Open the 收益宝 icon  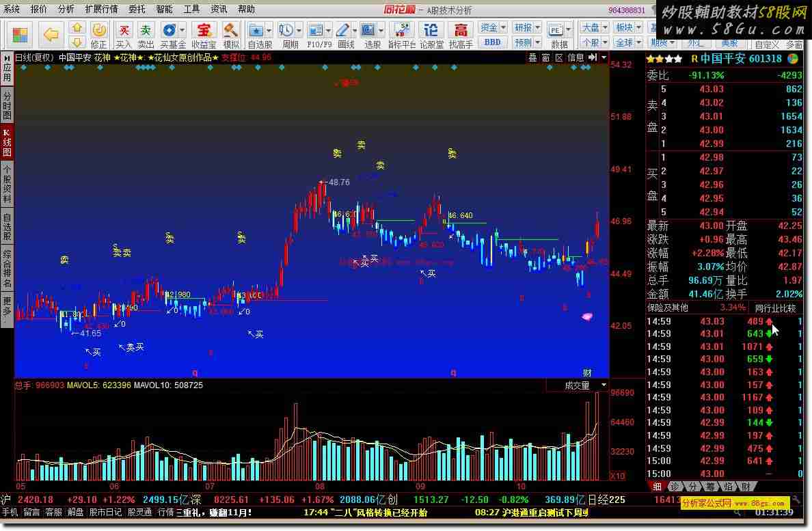[x=204, y=31]
